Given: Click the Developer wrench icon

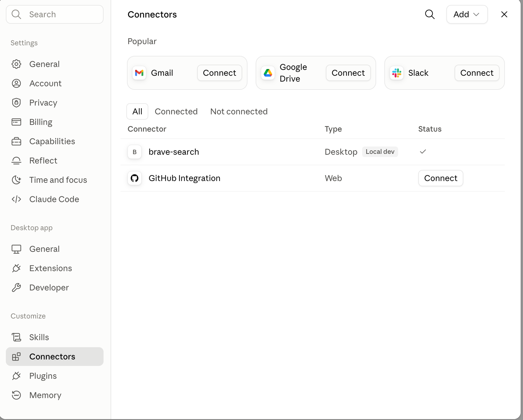Looking at the screenshot, I should (x=16, y=288).
